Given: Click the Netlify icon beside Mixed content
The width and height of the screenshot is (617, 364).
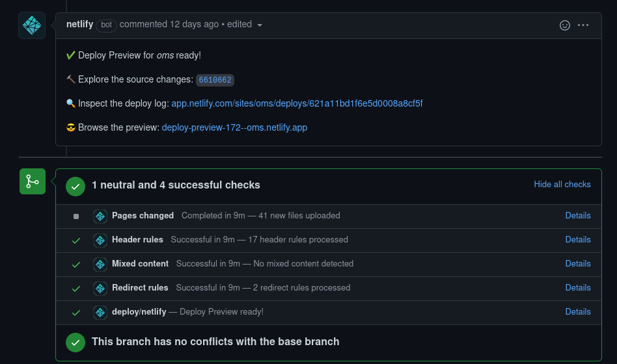Looking at the screenshot, I should pyautogui.click(x=100, y=264).
